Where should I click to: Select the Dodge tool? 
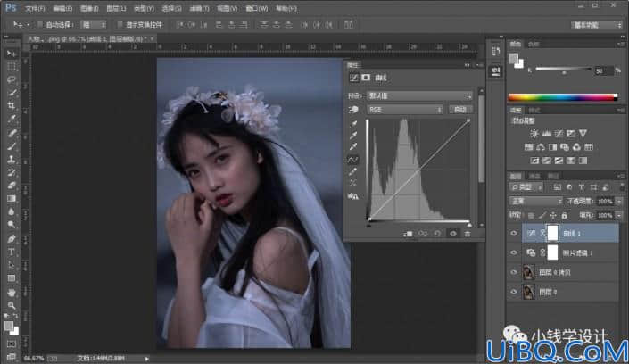12,225
